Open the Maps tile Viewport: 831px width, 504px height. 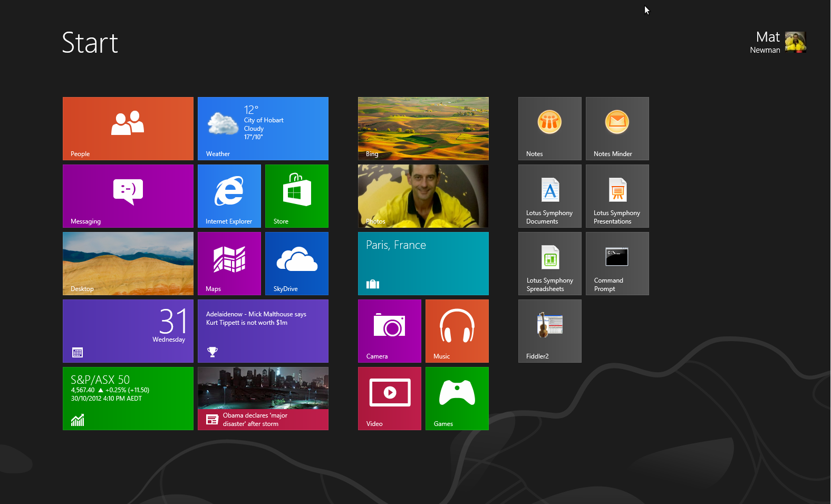[229, 264]
